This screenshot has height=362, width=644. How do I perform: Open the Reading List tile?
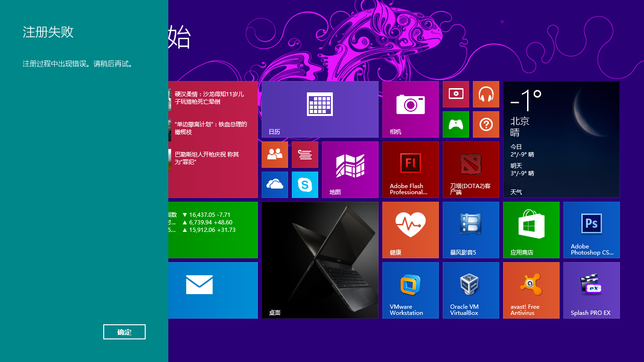(305, 155)
